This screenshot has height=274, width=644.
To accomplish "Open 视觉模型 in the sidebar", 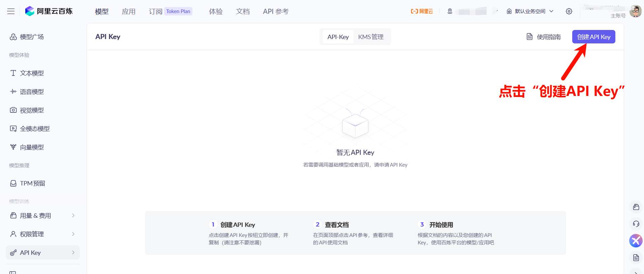I will pos(32,110).
